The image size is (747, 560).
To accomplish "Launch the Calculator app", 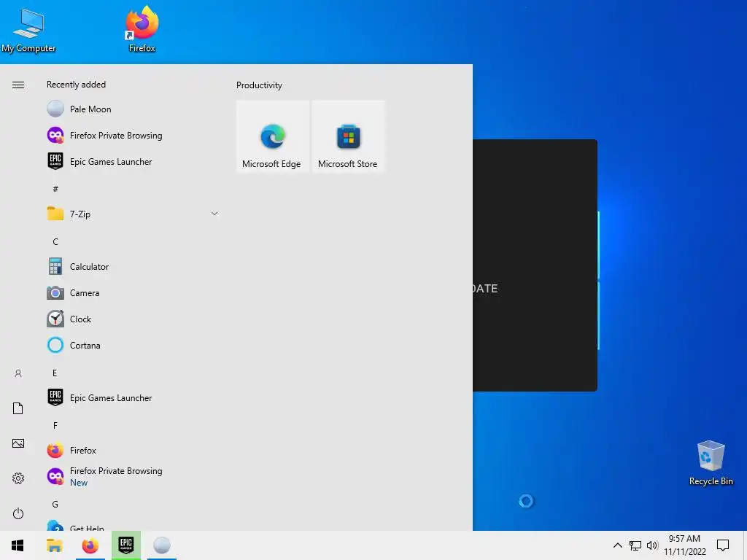I will tap(133, 267).
